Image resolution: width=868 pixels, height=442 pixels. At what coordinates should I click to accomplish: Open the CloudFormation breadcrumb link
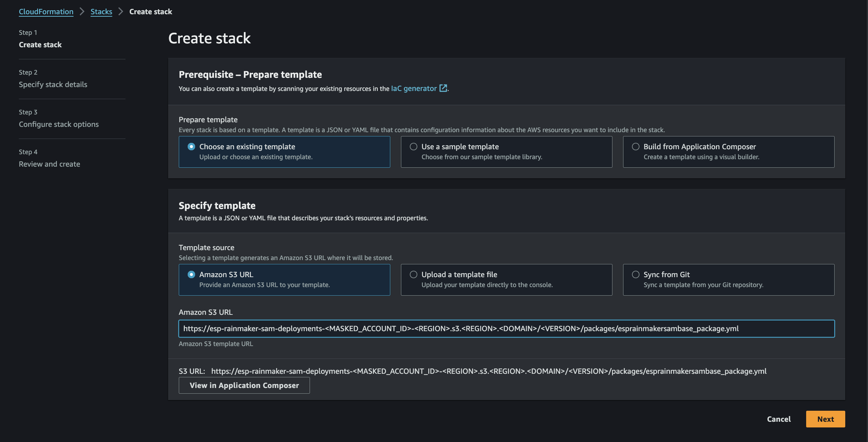[46, 12]
